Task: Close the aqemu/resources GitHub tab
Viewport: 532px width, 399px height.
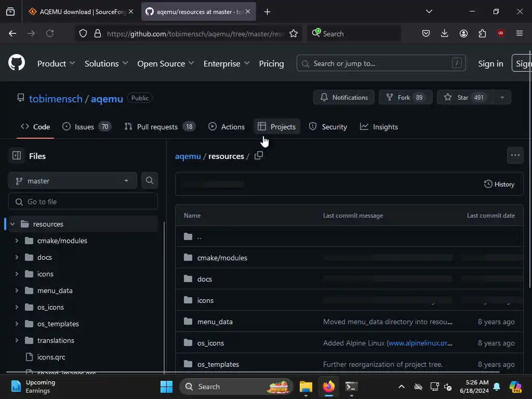Action: pyautogui.click(x=248, y=11)
